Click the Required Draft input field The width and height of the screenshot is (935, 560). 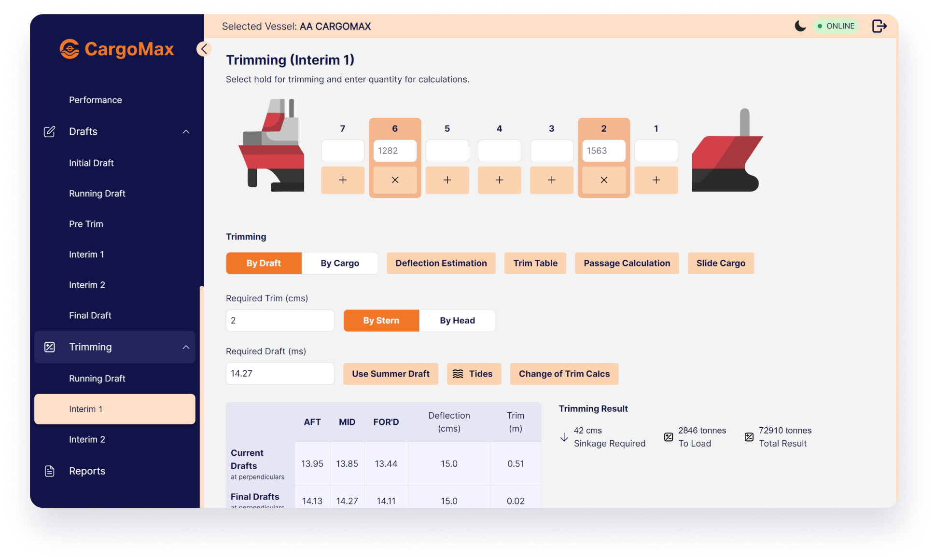click(x=280, y=374)
